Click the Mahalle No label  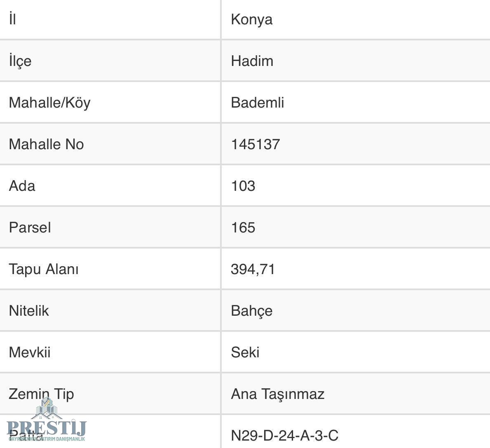[46, 144]
